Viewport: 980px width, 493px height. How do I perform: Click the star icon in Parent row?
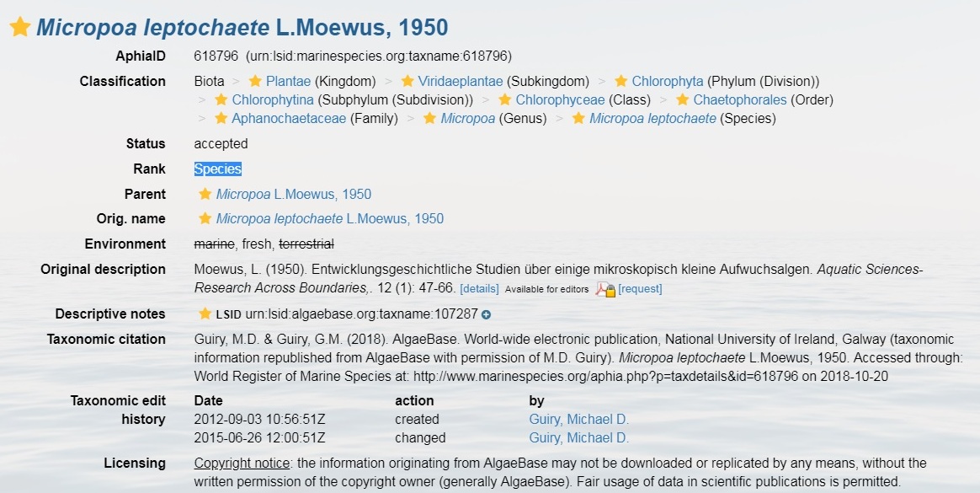point(205,194)
